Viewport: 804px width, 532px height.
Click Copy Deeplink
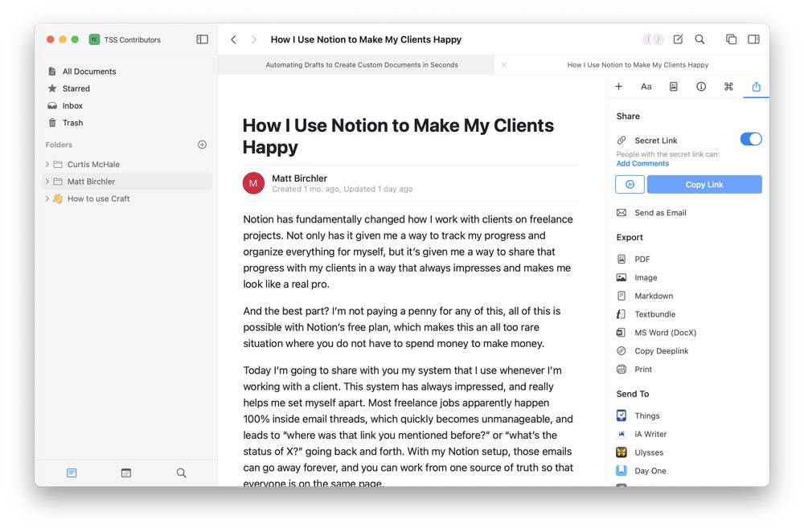coord(652,351)
